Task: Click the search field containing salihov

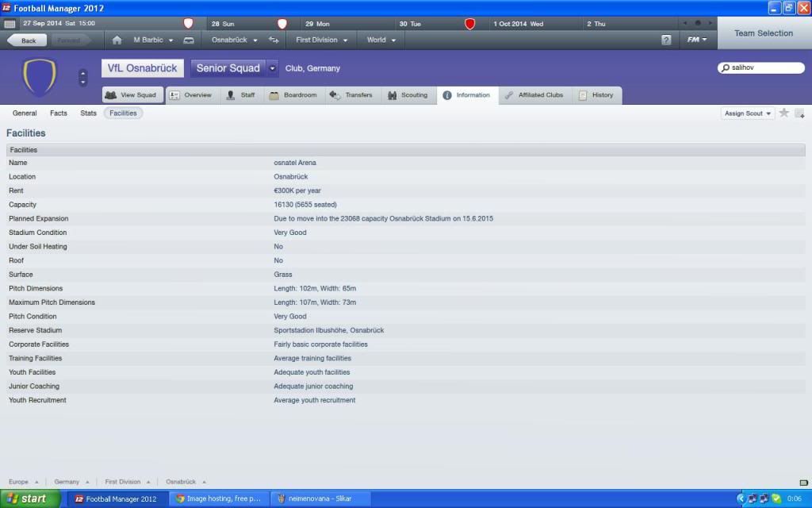Action: [761, 68]
